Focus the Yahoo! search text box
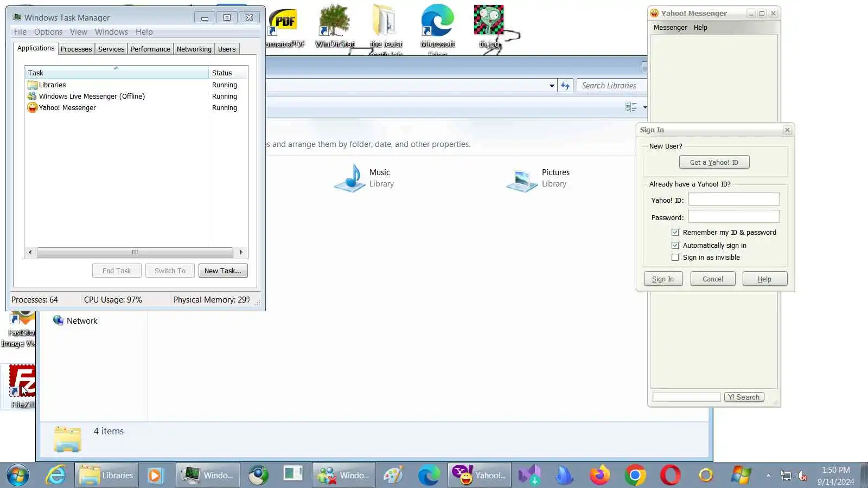Screen dimensions: 868x488 [686, 397]
